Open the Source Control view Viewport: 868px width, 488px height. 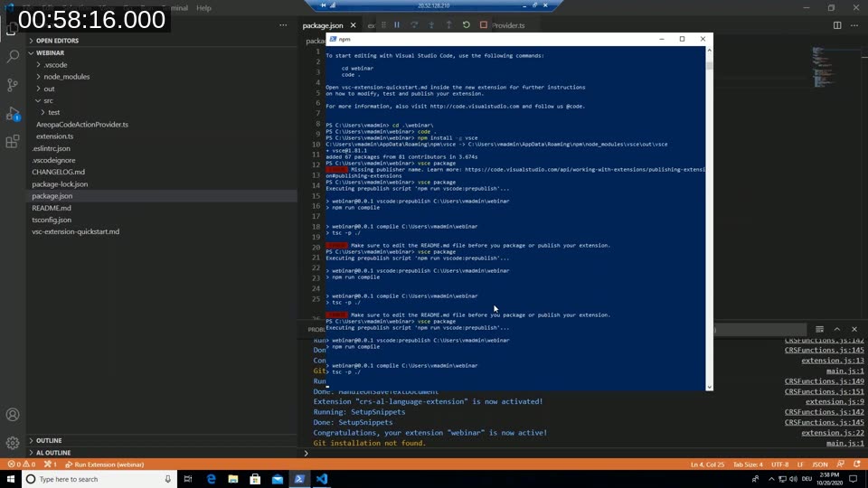[x=13, y=85]
